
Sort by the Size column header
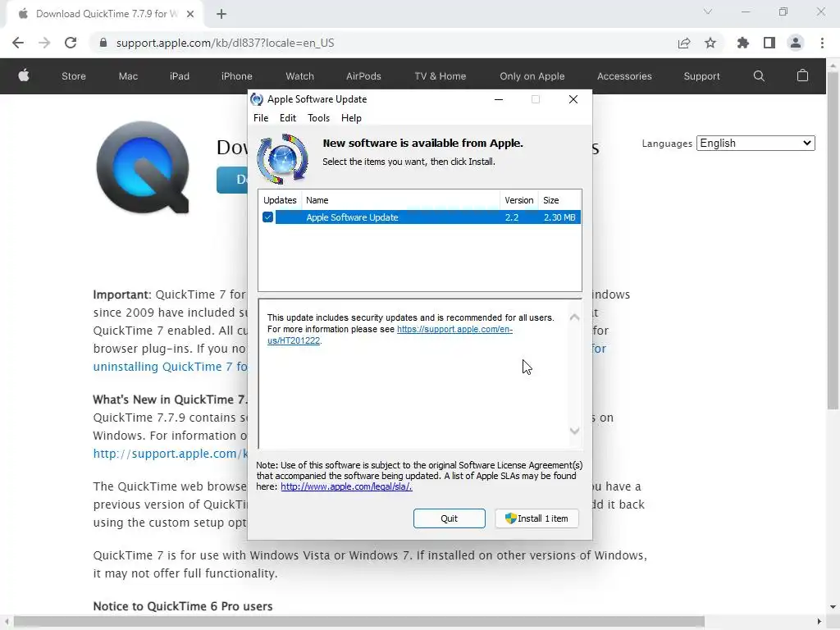[x=559, y=200]
